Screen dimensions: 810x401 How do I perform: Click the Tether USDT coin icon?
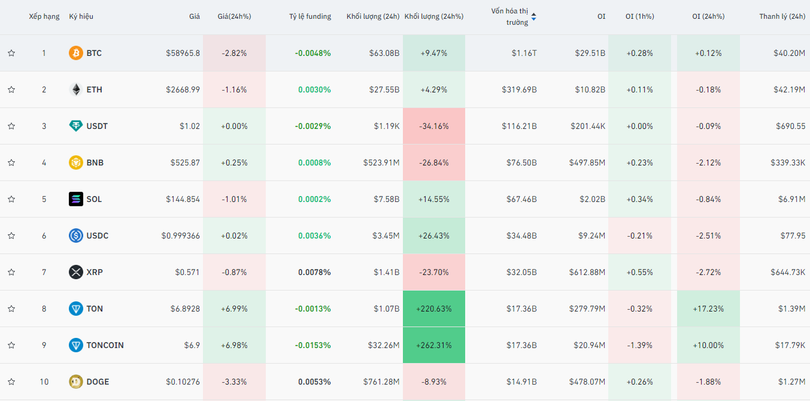[x=76, y=126]
